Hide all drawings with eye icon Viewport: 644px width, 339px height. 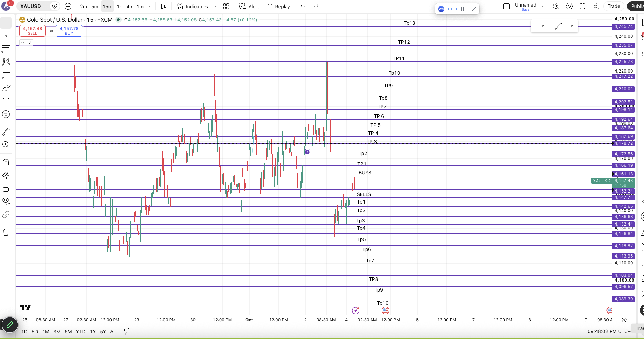(x=6, y=201)
